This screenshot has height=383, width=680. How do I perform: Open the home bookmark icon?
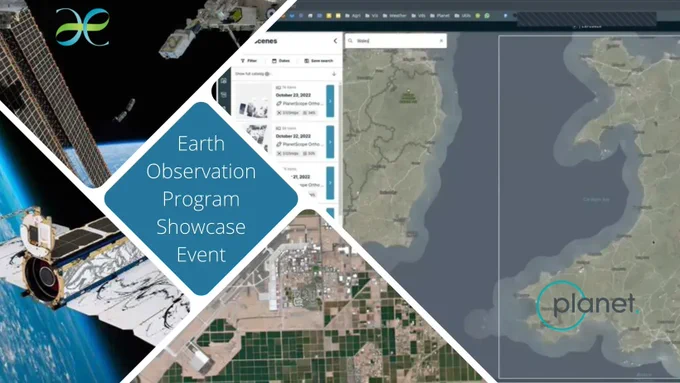(310, 16)
